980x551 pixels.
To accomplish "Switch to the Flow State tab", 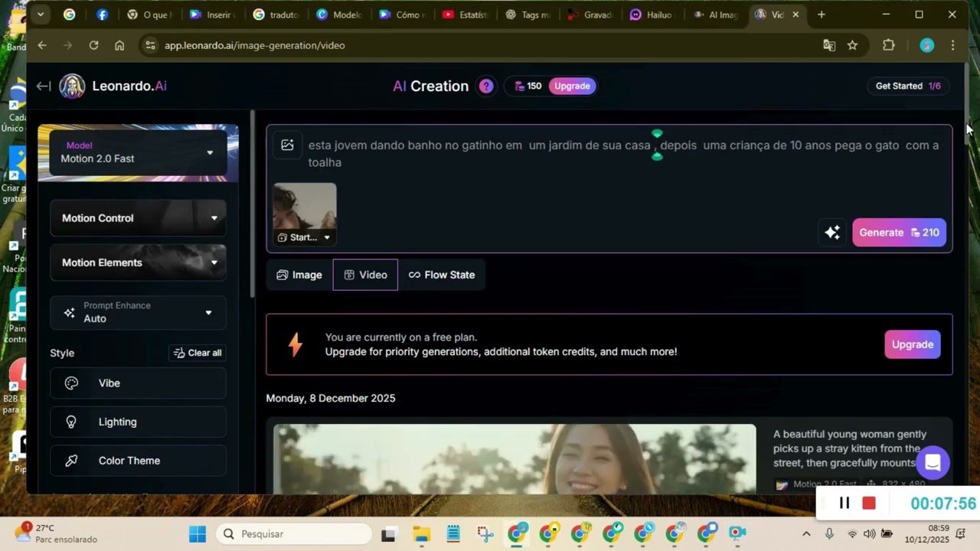I will [x=442, y=275].
